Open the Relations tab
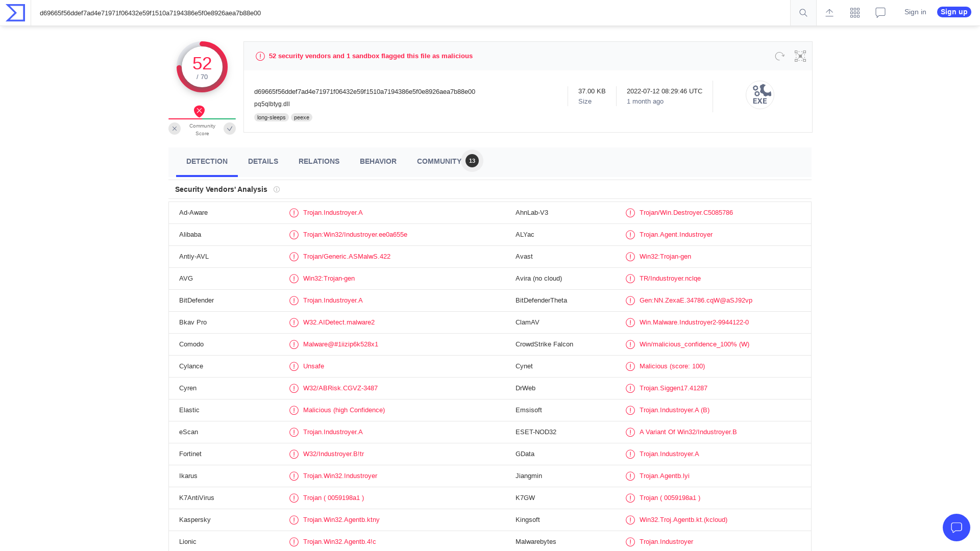Viewport: 980px width, 551px height. point(319,161)
